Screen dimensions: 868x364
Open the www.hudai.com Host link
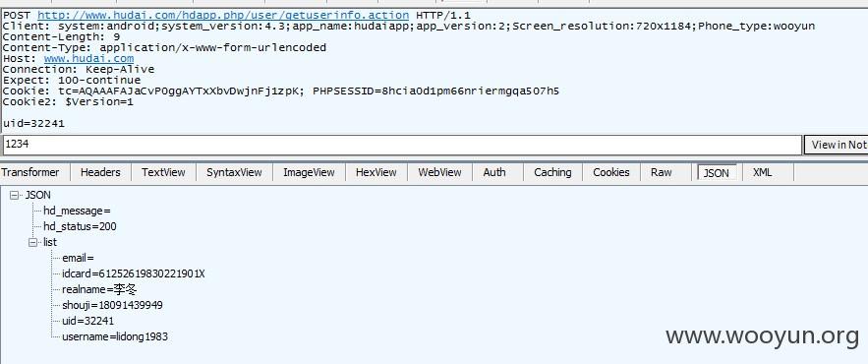[x=88, y=58]
